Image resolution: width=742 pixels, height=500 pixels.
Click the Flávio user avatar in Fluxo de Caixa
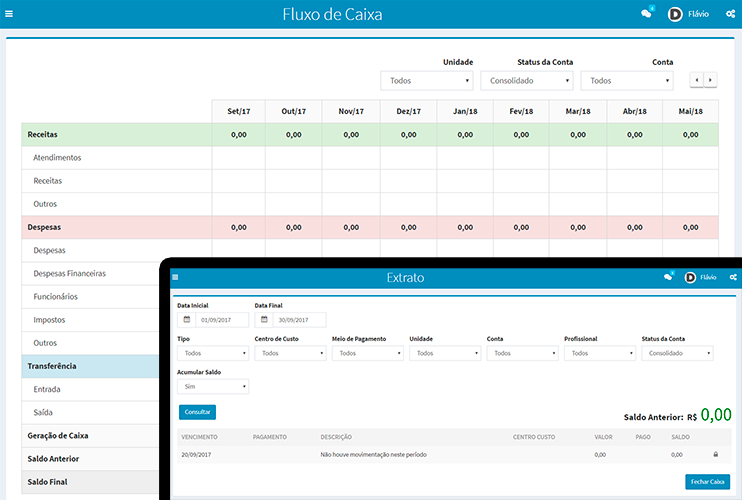(x=675, y=14)
